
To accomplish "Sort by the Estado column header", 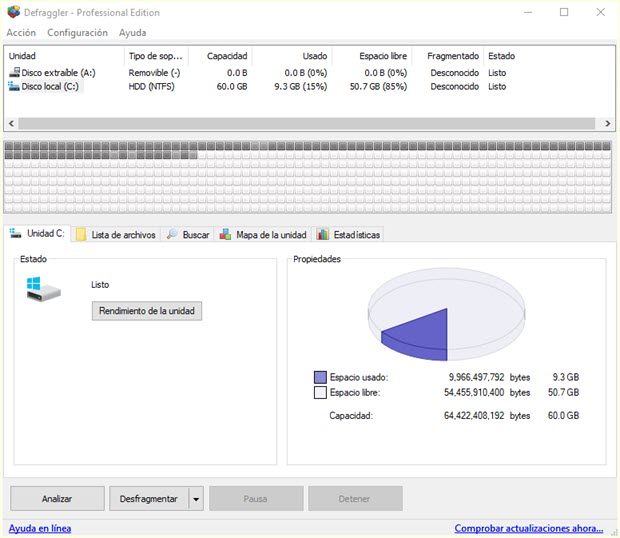I will pyautogui.click(x=501, y=56).
